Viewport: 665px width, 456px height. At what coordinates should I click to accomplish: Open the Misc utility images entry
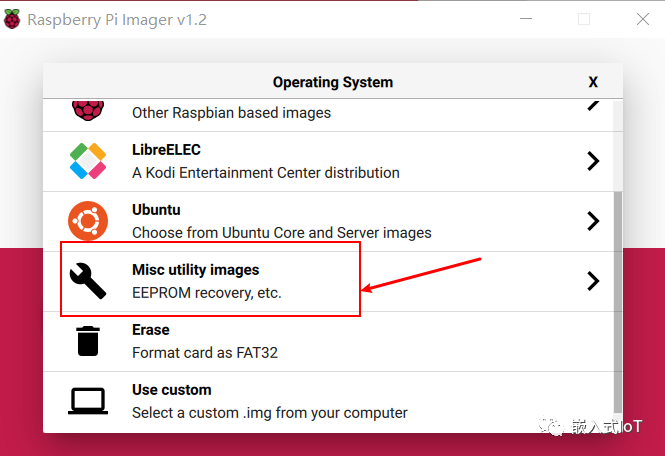195,270
